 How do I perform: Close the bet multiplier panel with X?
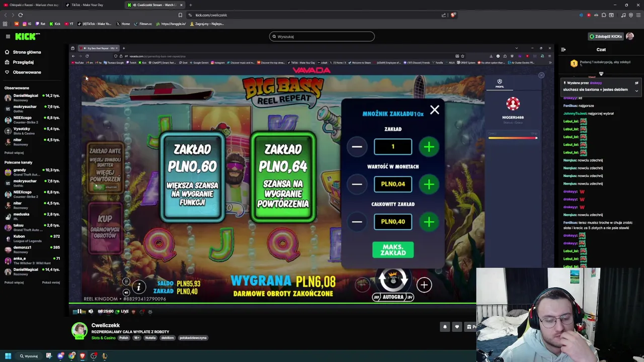tap(435, 110)
